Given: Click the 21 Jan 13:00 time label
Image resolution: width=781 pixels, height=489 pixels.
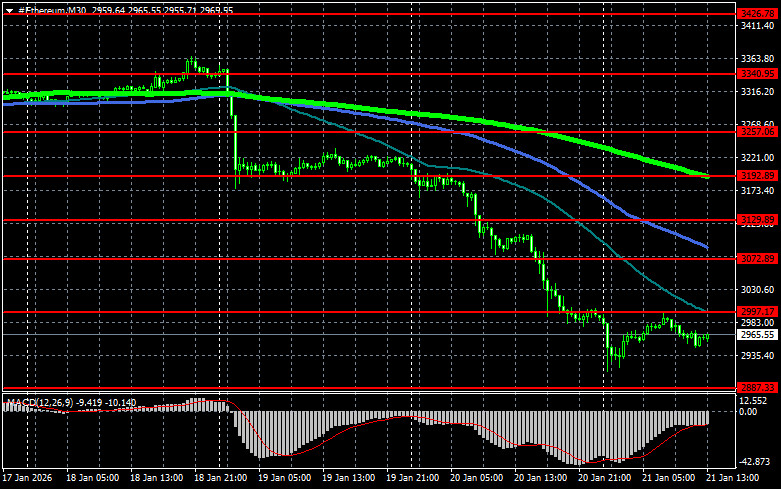Looking at the screenshot, I should click(x=732, y=478).
